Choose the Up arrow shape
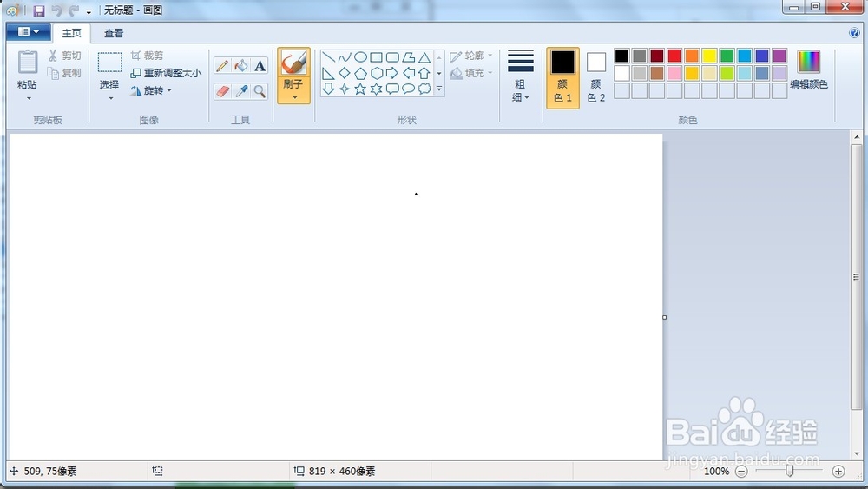This screenshot has width=868, height=489. click(424, 73)
